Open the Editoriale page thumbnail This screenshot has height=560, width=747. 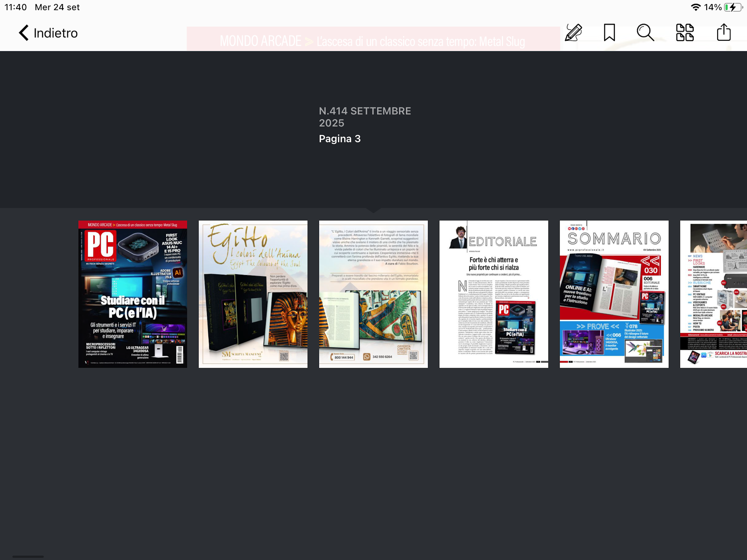(x=493, y=294)
